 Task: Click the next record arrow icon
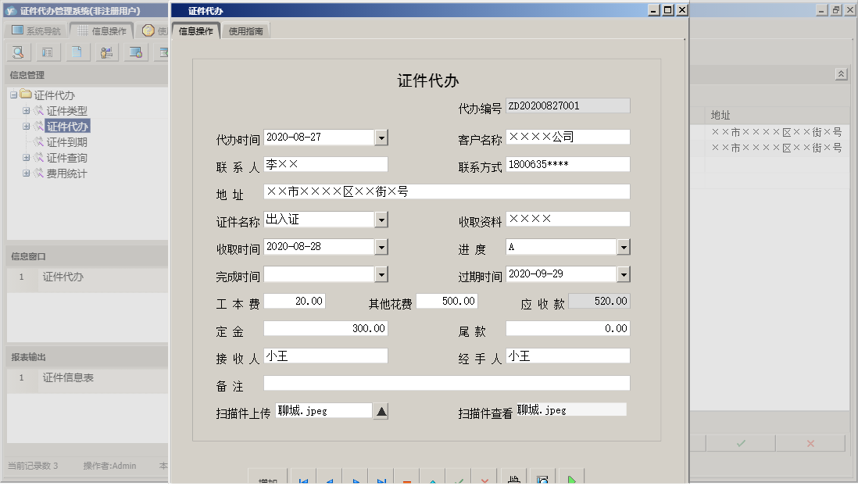[355, 481]
